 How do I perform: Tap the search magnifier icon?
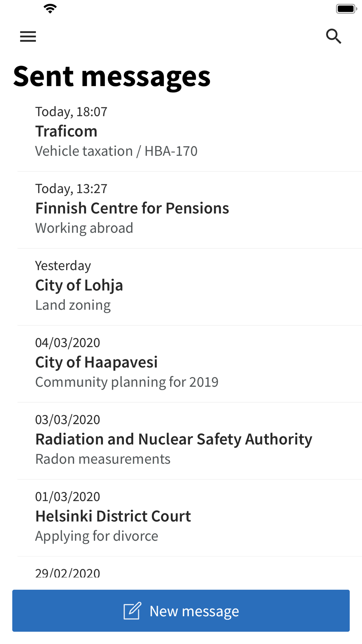click(x=333, y=36)
